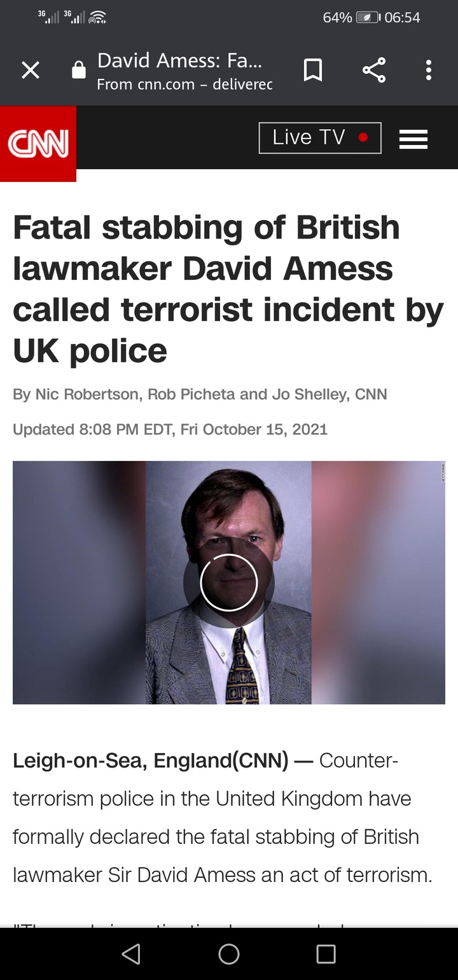Close the browser custom tab

(x=30, y=71)
